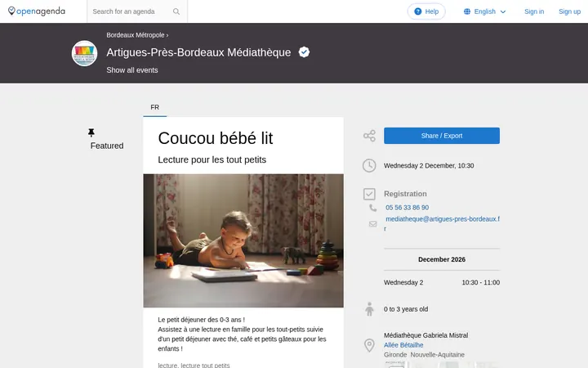The image size is (588, 368).
Task: Open Artigues-Près-Bordeaux Médiathèque agenda title
Action: 198,52
